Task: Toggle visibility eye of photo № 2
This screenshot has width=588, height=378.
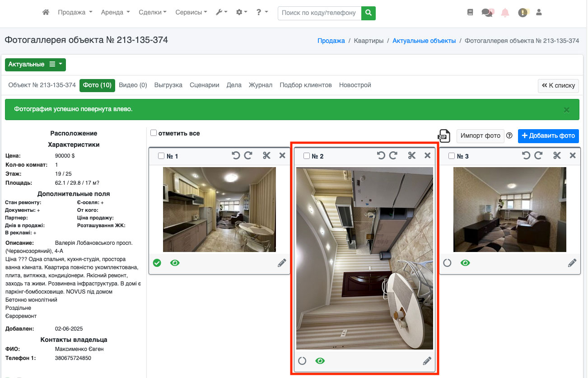Action: point(320,361)
